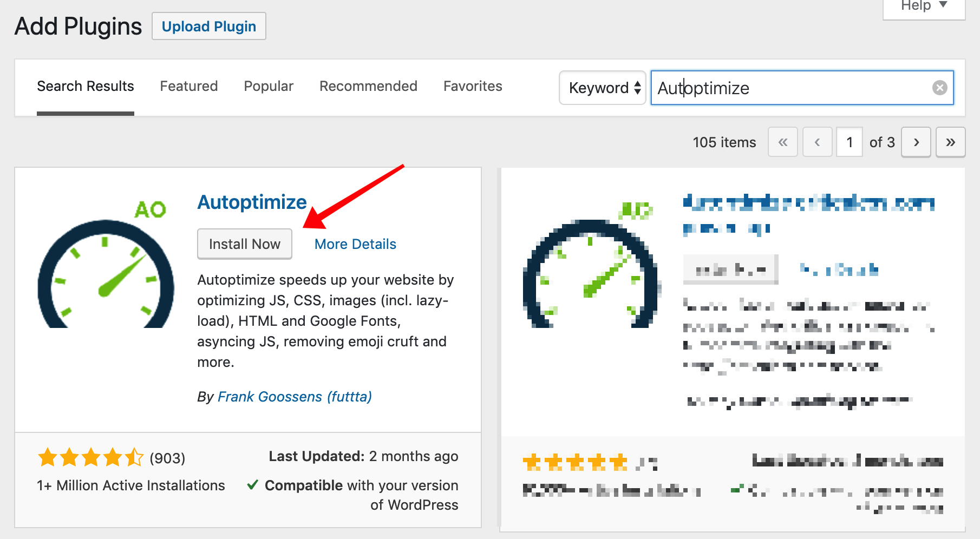Open the Popular plugins tab
This screenshot has width=980, height=539.
(269, 86)
